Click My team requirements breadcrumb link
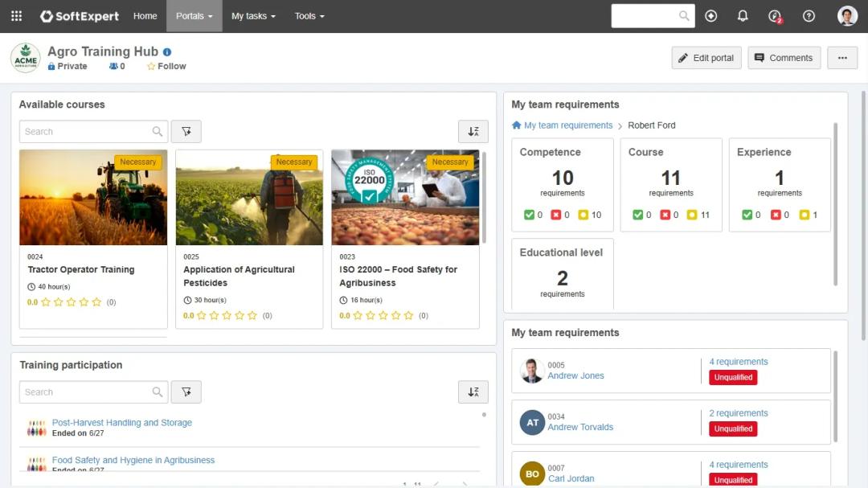Image resolution: width=868 pixels, height=488 pixels. [568, 125]
